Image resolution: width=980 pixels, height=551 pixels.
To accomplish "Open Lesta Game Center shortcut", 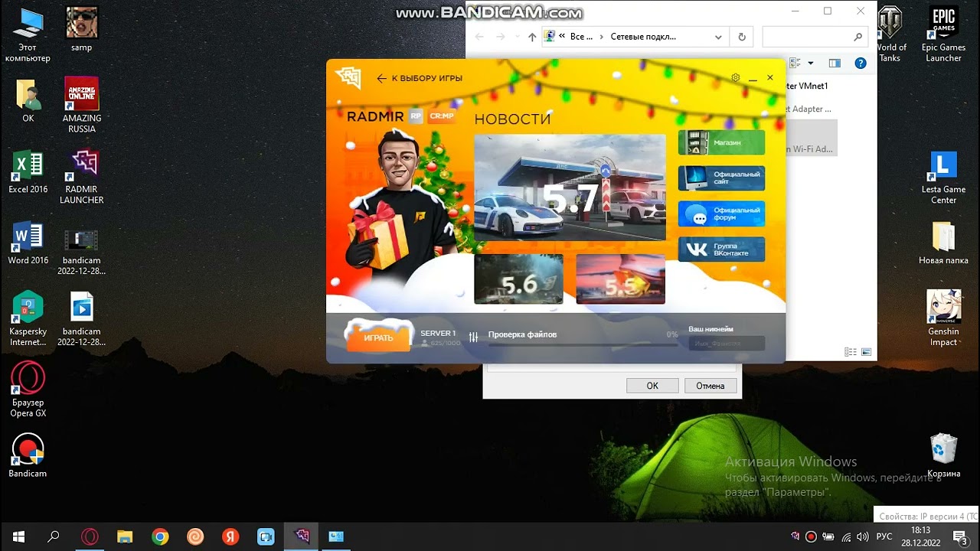I will [x=943, y=178].
